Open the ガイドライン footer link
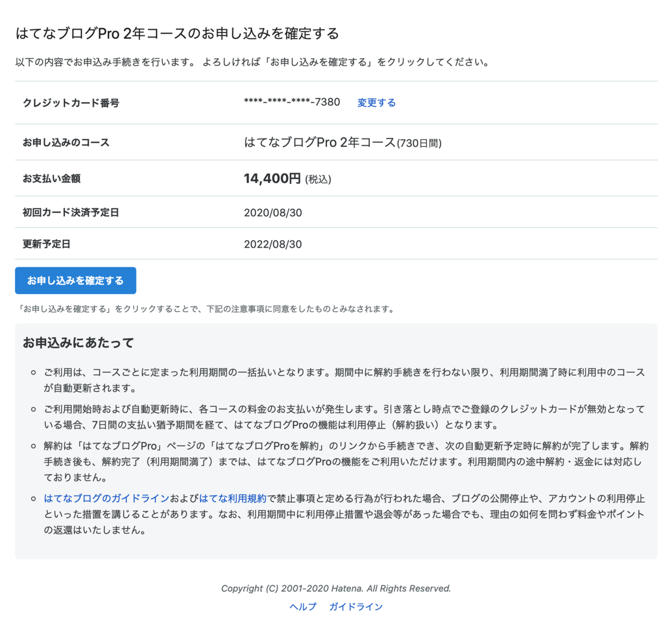 (x=356, y=606)
